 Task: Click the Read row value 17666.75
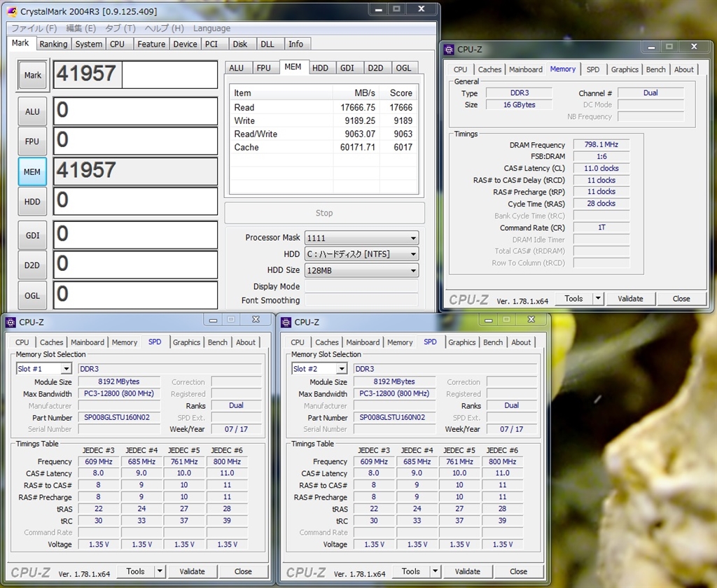pyautogui.click(x=358, y=107)
